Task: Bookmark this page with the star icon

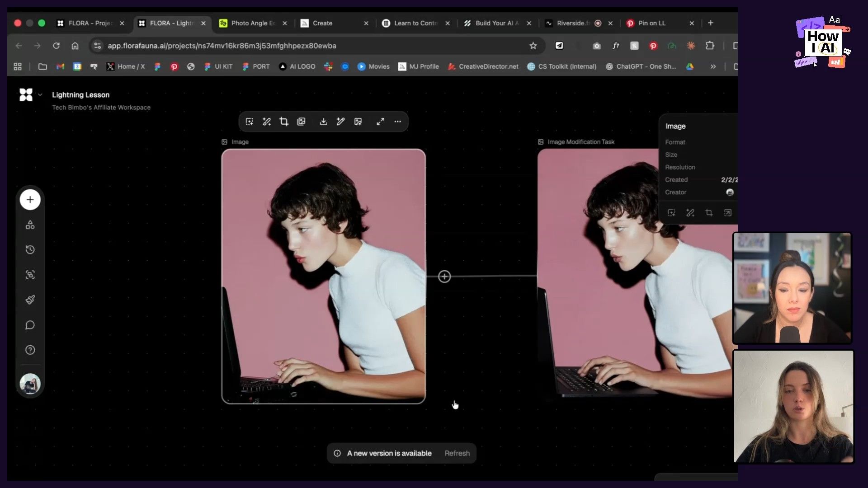Action: coord(533,46)
